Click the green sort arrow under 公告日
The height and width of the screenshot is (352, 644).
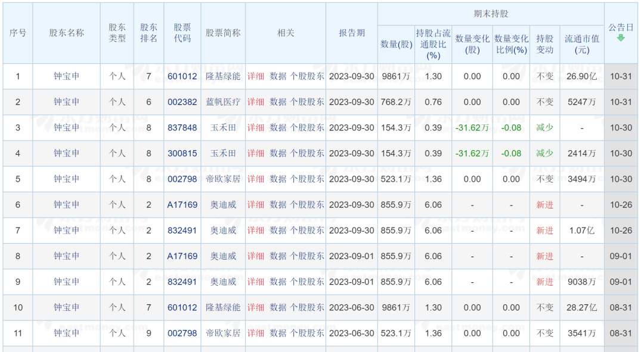click(x=621, y=39)
